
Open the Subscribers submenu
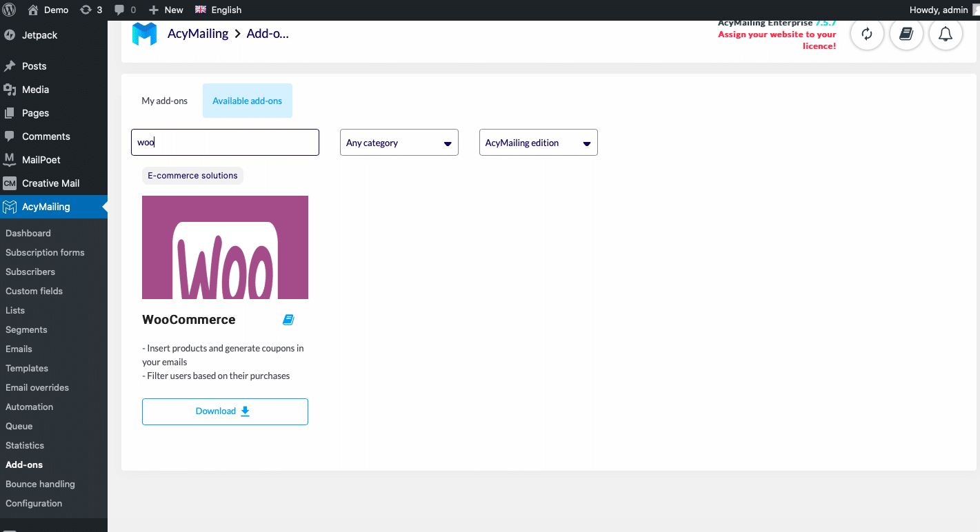[x=30, y=272]
